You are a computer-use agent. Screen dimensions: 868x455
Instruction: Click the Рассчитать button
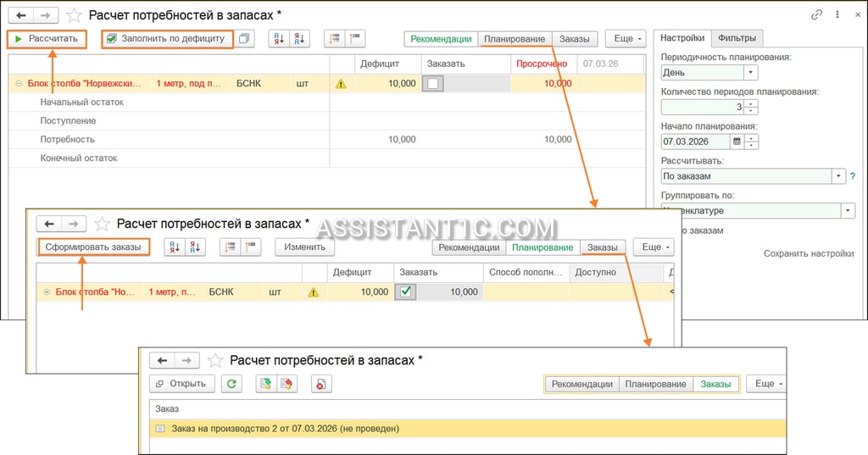(47, 39)
